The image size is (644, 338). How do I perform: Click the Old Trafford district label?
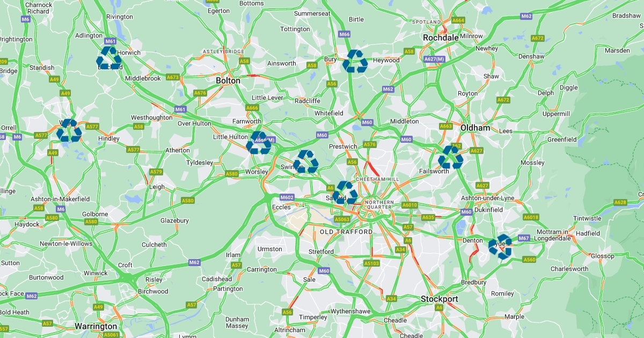click(x=346, y=232)
